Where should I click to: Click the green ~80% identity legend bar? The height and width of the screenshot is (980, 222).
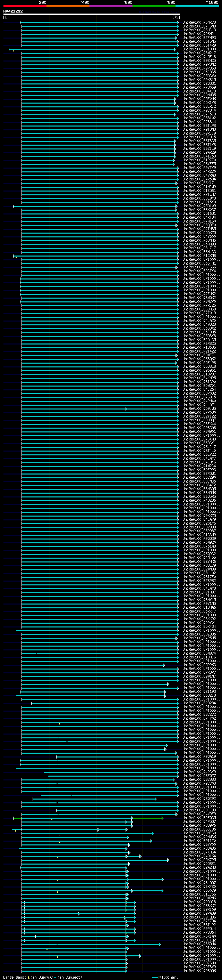click(154, 6)
